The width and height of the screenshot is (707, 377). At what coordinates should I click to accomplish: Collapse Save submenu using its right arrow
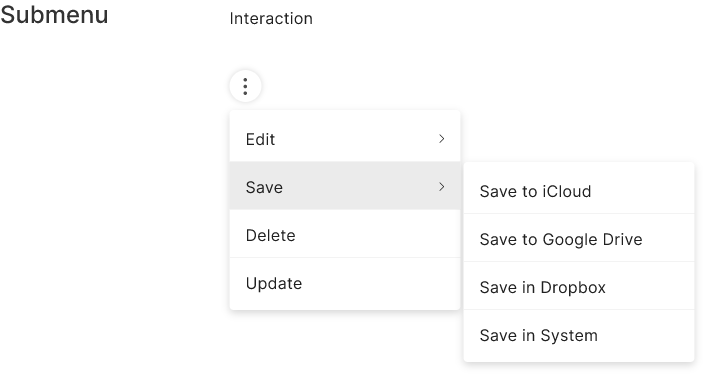441,187
